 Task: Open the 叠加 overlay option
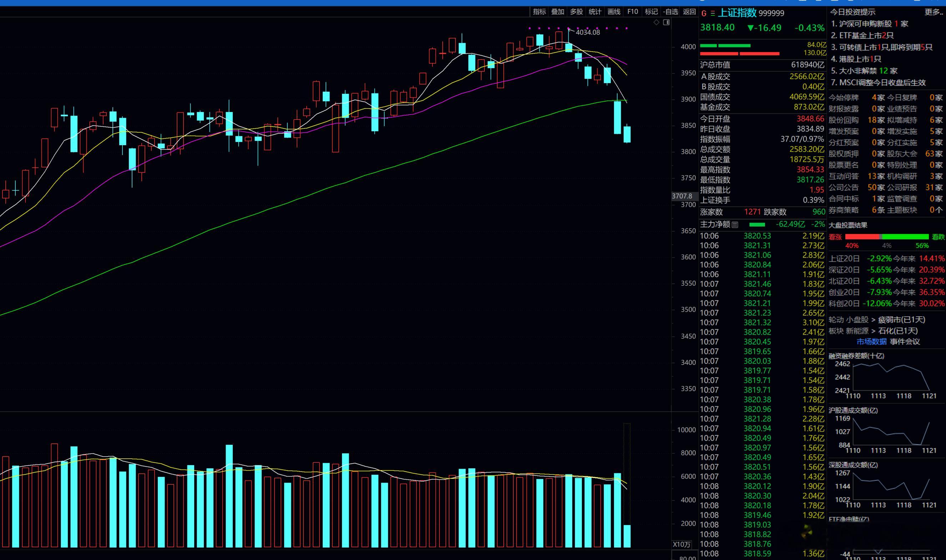[558, 12]
